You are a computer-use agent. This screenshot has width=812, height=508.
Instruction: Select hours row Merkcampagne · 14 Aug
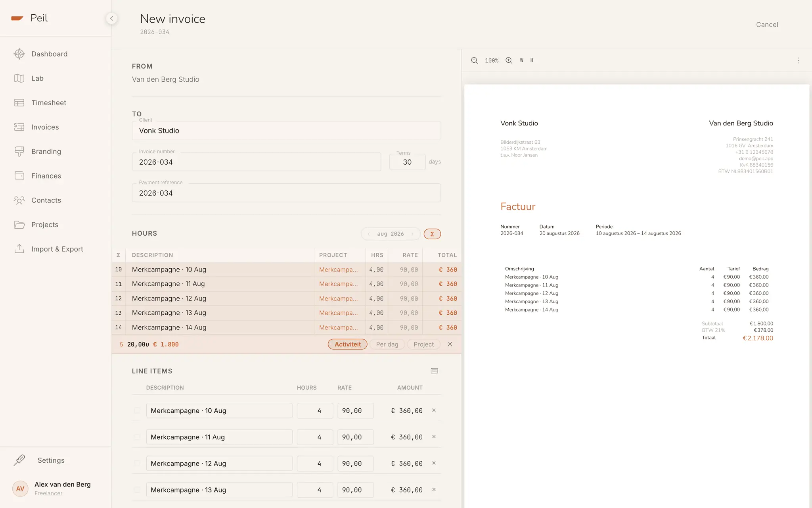(x=286, y=327)
